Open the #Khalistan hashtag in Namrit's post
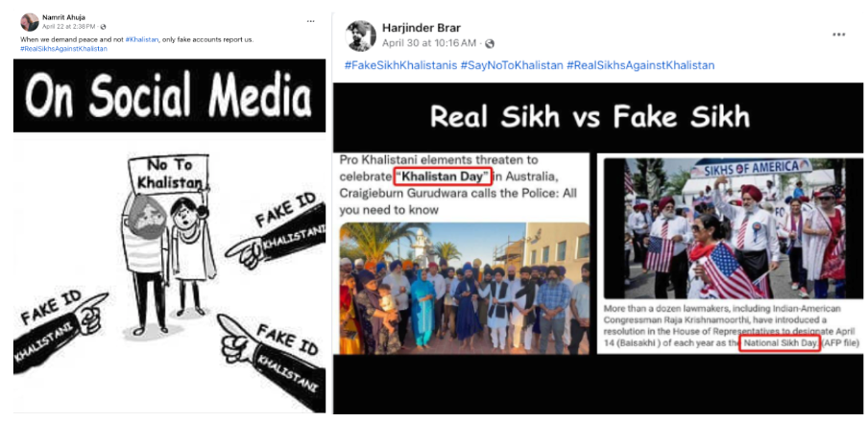Viewport: 868px width, 422px height. 142,39
